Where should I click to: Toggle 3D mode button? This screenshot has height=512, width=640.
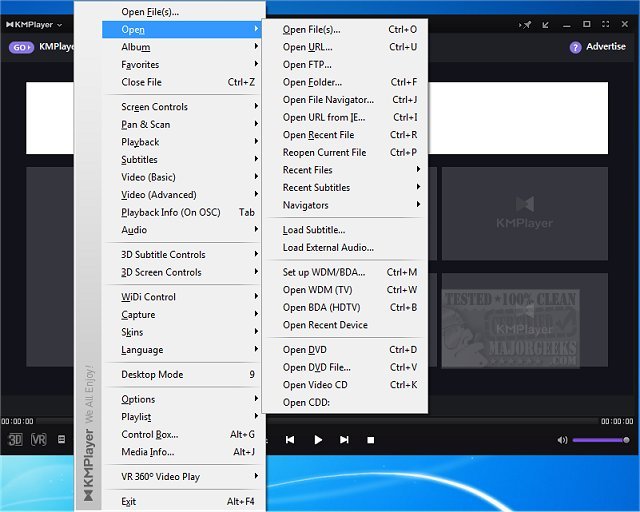click(15, 439)
